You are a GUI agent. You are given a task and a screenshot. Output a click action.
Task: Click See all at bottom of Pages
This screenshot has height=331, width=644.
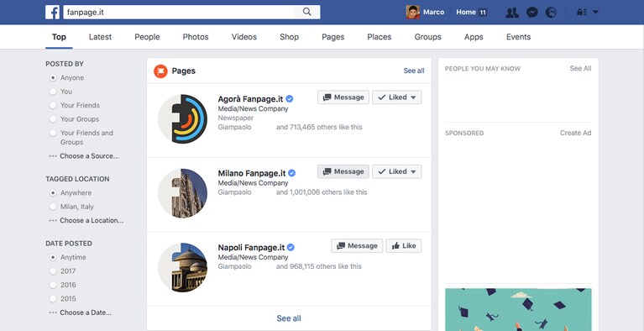[289, 318]
